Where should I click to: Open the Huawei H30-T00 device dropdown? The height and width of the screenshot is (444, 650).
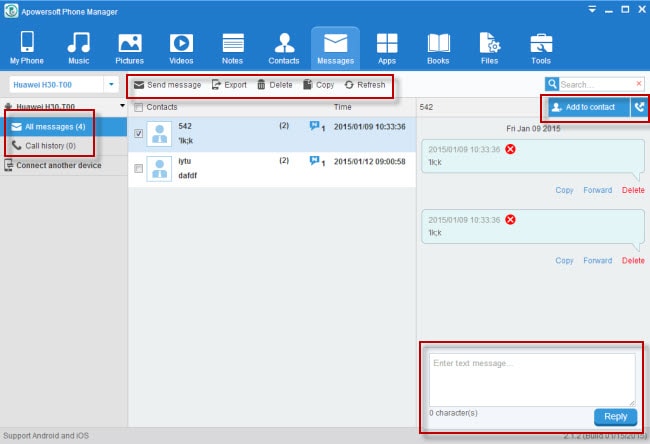(x=111, y=85)
